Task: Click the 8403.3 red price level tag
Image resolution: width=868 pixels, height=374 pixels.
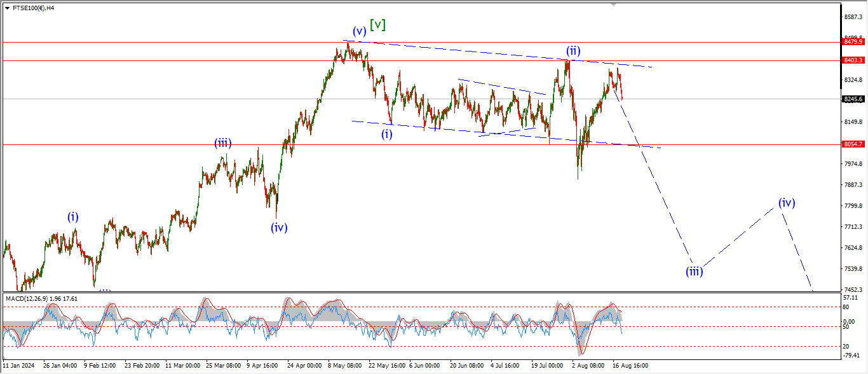Action: (853, 60)
